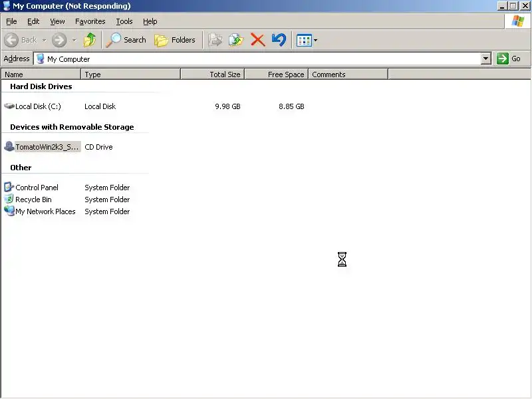Minimize the My Computer window

pyautogui.click(x=502, y=6)
